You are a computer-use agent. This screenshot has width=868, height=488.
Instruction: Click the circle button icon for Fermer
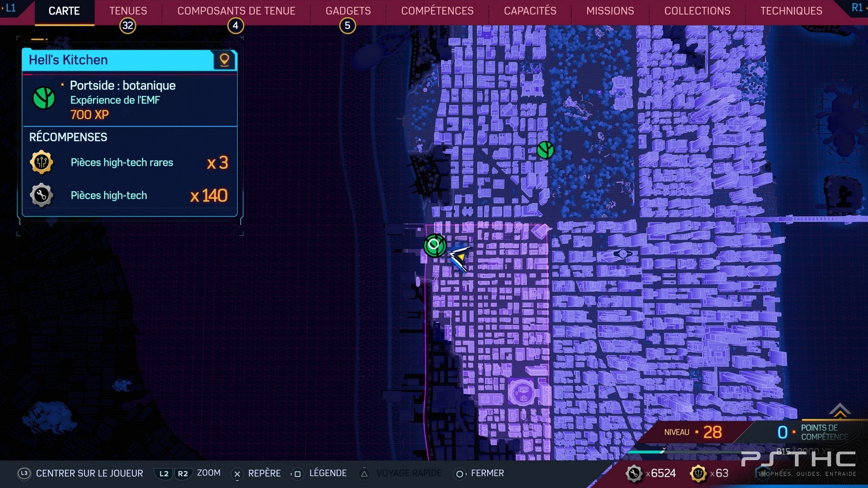click(459, 474)
